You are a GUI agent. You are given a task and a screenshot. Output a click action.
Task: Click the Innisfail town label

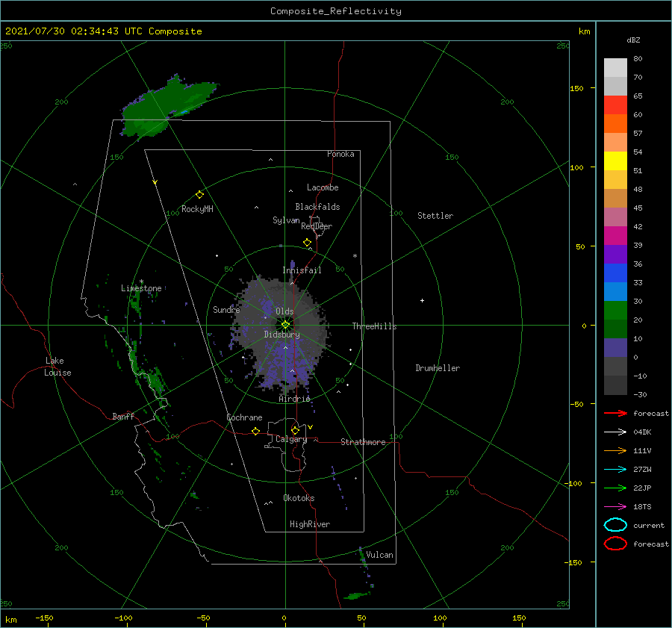302,270
